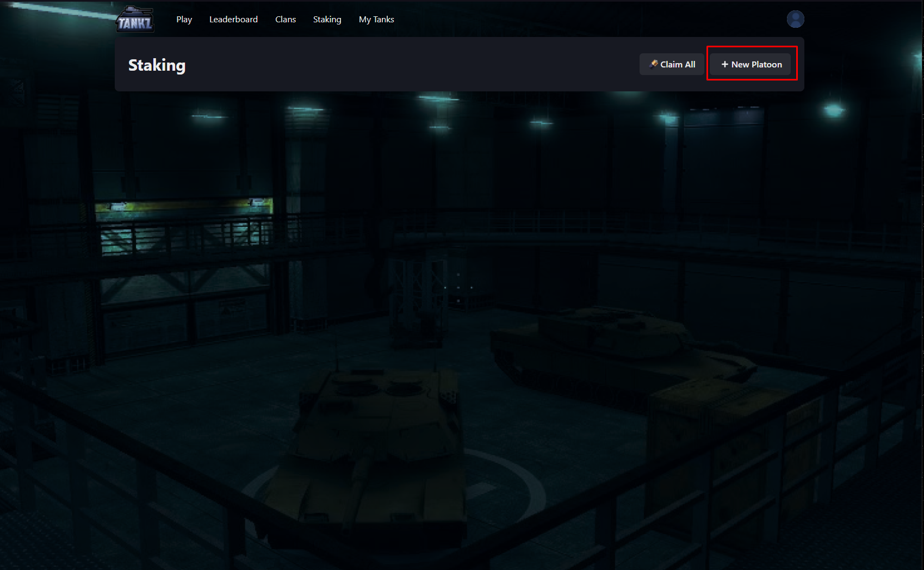Open the user profile avatar

click(795, 19)
